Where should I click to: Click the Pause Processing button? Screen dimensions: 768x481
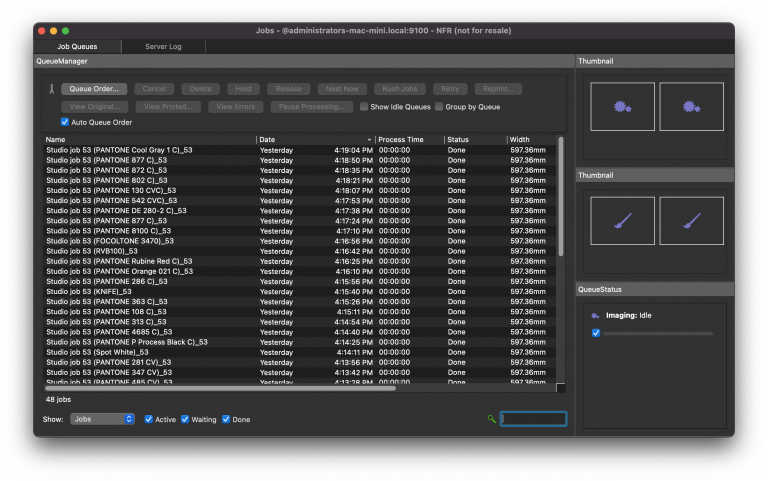click(x=312, y=107)
